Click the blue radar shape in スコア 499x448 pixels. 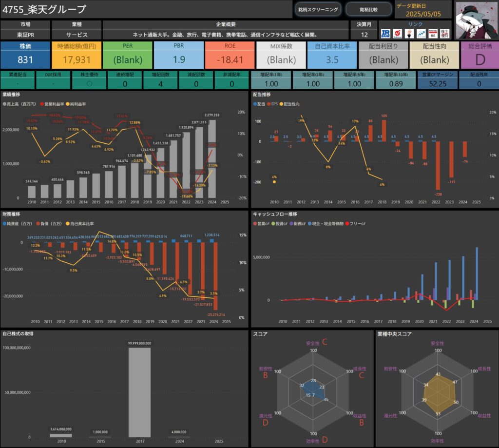pos(313,389)
